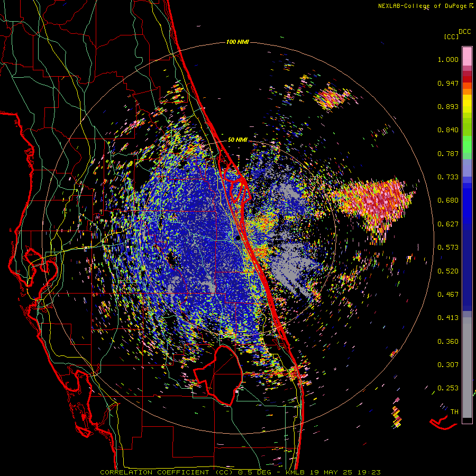This screenshot has height=476, width=476.
Task: Click the DCC product label
Action: [x=464, y=32]
